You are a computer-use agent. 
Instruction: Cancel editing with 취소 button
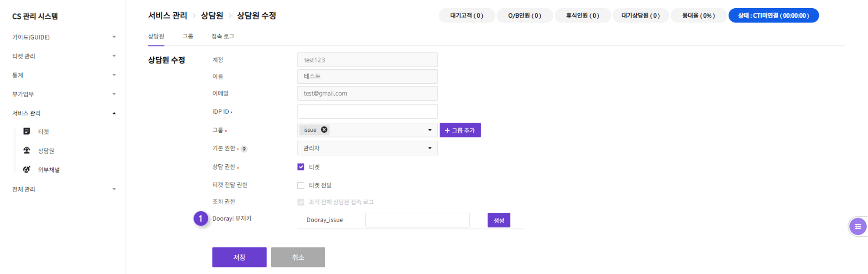coord(298,257)
